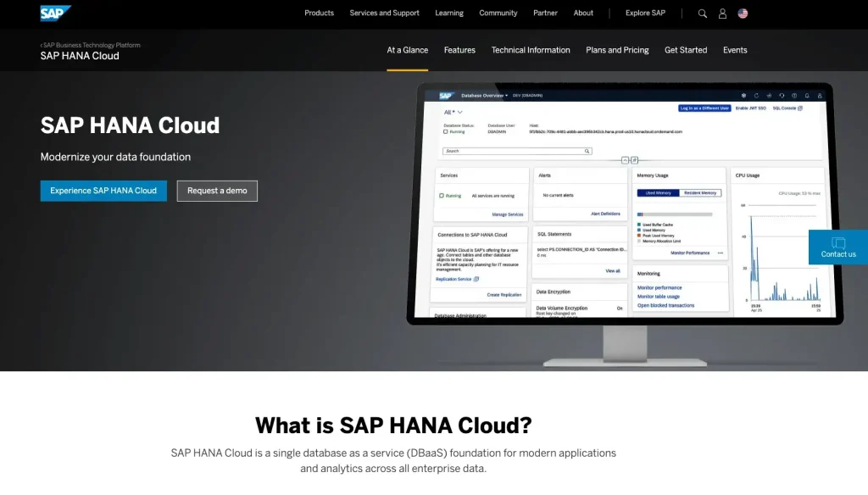868x495 pixels.
Task: Click the settings gear icon in dashboard screenshot header
Action: click(743, 95)
